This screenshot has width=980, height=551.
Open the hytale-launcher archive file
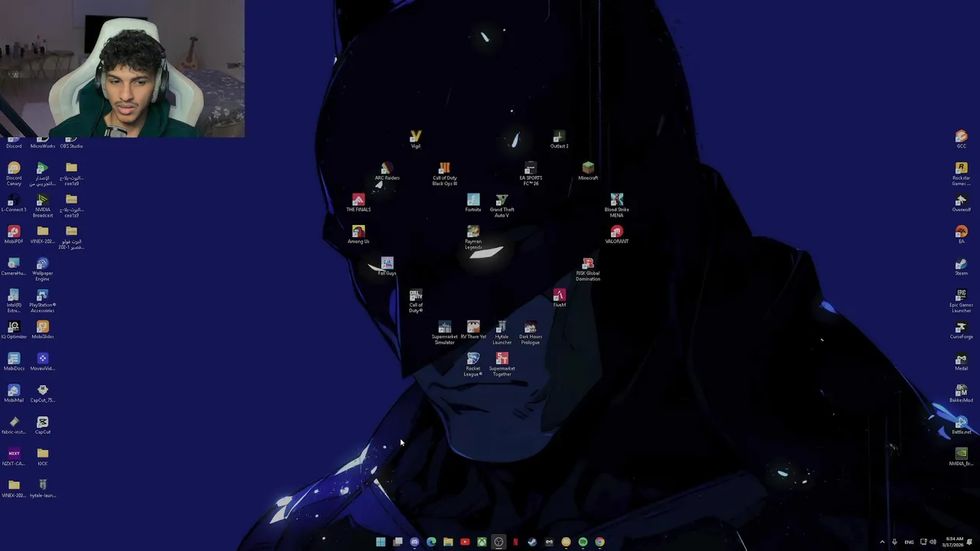click(x=42, y=489)
